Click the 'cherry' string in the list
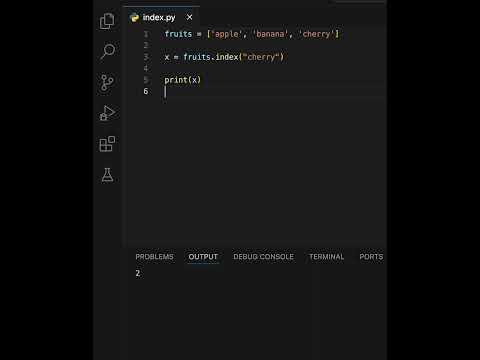 (x=316, y=34)
